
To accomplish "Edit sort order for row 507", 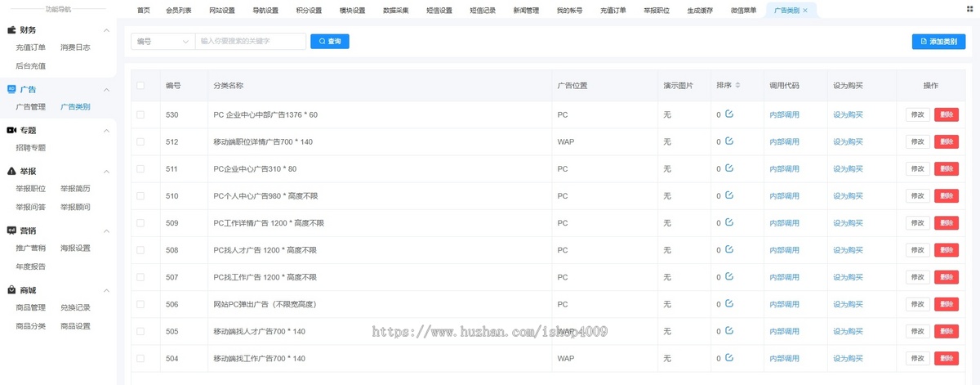I will coord(729,276).
